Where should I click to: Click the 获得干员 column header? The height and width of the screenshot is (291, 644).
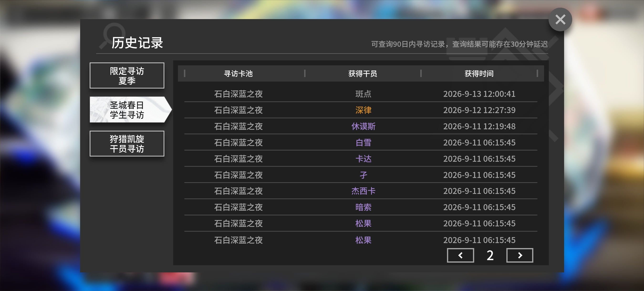363,73
